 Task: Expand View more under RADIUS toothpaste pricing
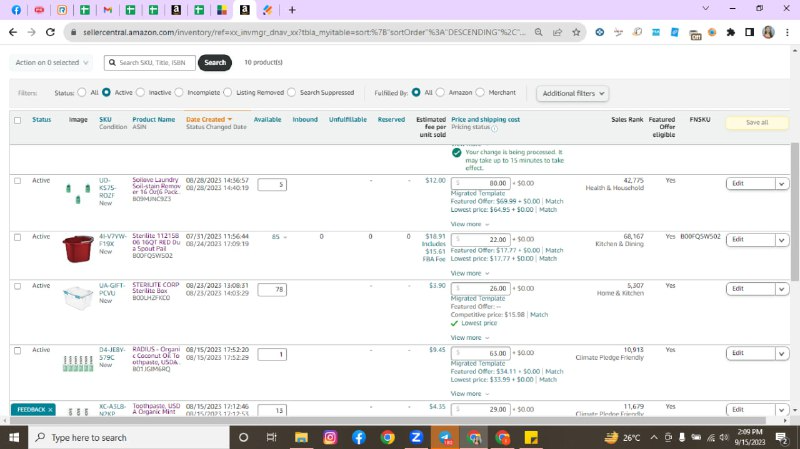[x=470, y=394]
